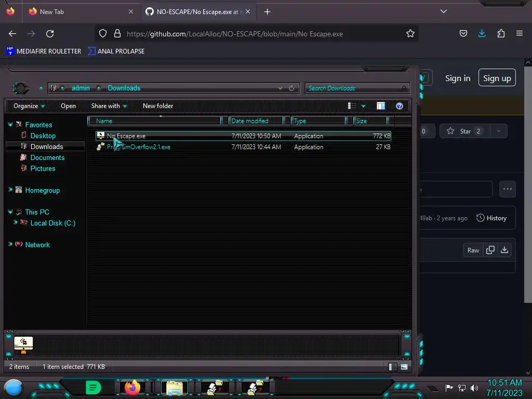532x399 pixels.
Task: Switch to large icons view status icon
Action: click(x=404, y=367)
